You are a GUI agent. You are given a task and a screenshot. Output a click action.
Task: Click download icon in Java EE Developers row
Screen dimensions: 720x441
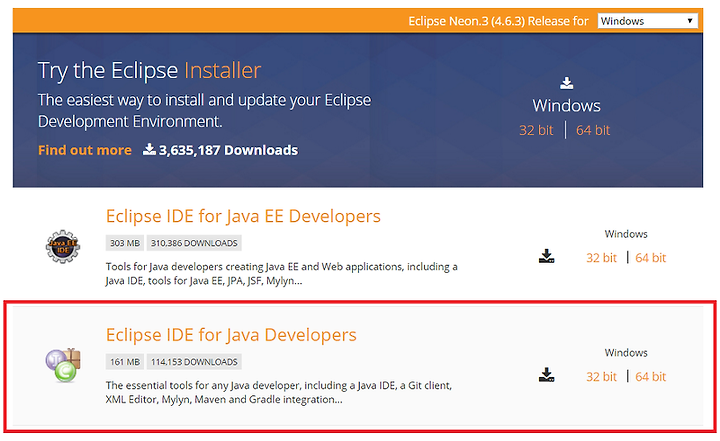pos(546,256)
